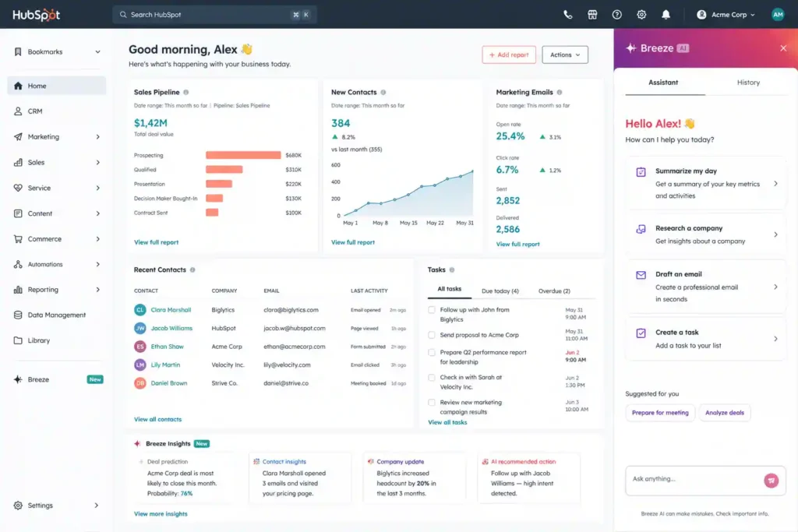This screenshot has height=532, width=798.
Task: Select the Overdue (2) tasks tab
Action: point(554,291)
